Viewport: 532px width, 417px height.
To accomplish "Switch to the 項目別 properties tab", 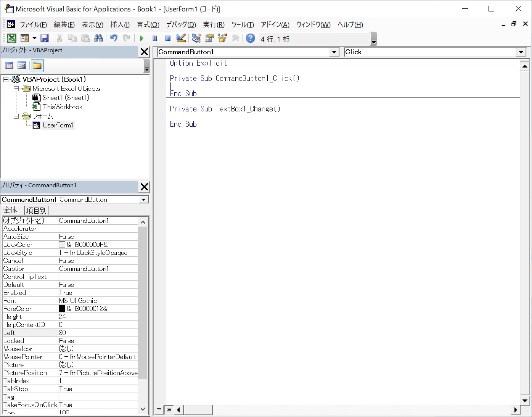I will pyautogui.click(x=36, y=210).
